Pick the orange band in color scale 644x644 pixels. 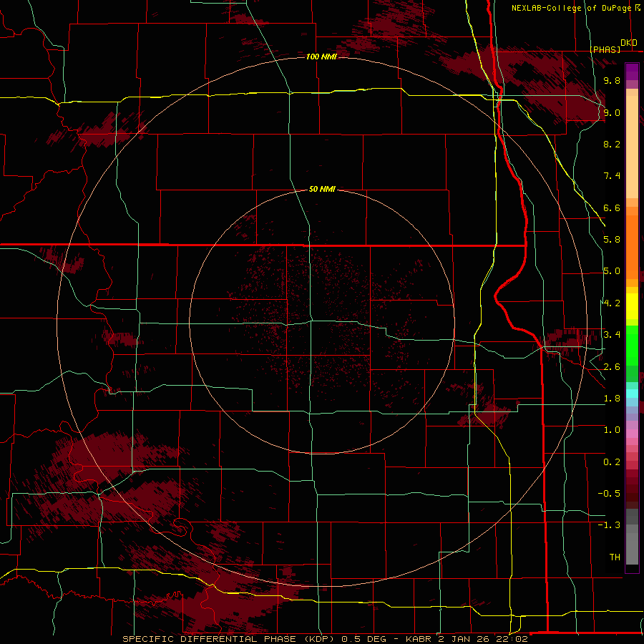(632, 248)
